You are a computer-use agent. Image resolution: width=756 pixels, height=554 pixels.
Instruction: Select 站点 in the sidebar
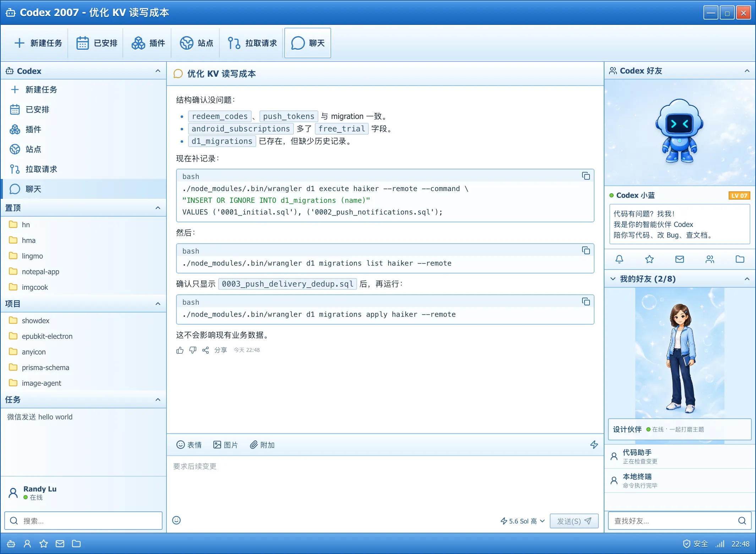(83, 149)
